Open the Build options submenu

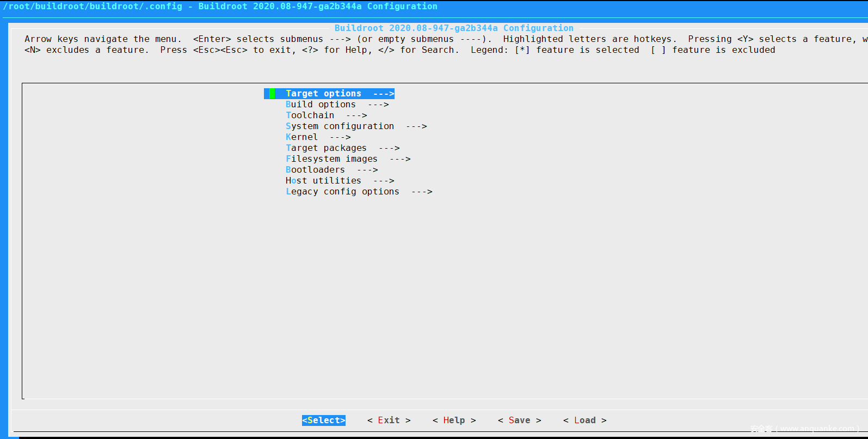321,105
